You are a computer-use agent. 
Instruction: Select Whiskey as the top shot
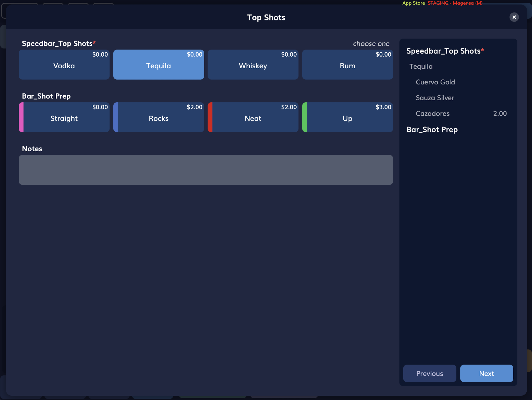point(253,65)
